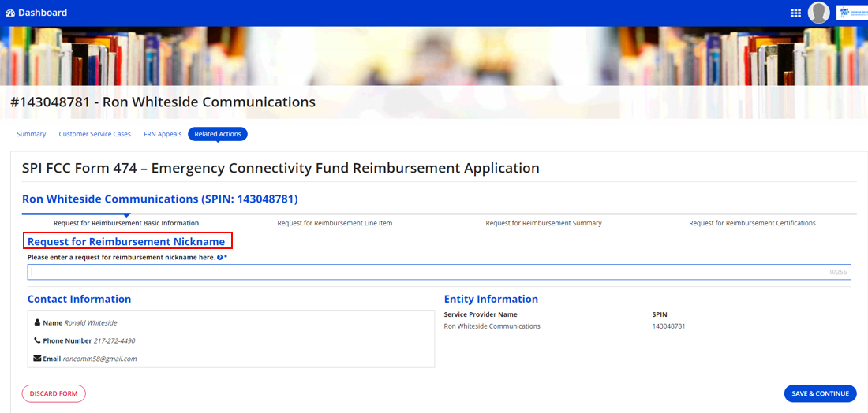
Task: Click the #143048781 - Ron Whiteside Communications title
Action: click(x=163, y=102)
